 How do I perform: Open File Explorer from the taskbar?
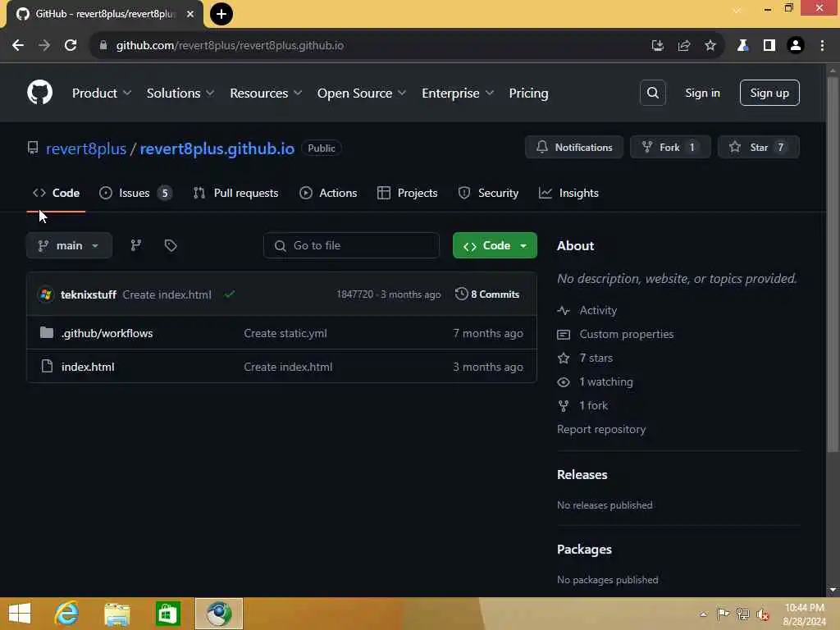click(116, 614)
